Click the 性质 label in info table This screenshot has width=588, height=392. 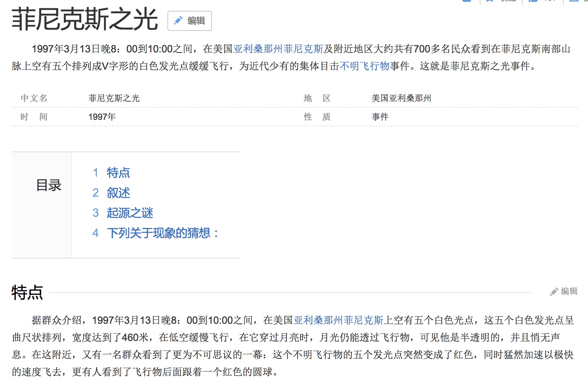pos(317,117)
